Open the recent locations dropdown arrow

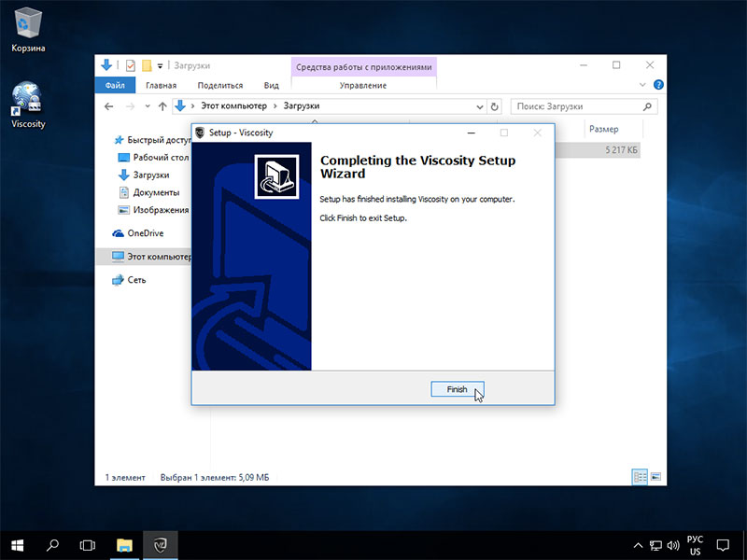[x=148, y=106]
